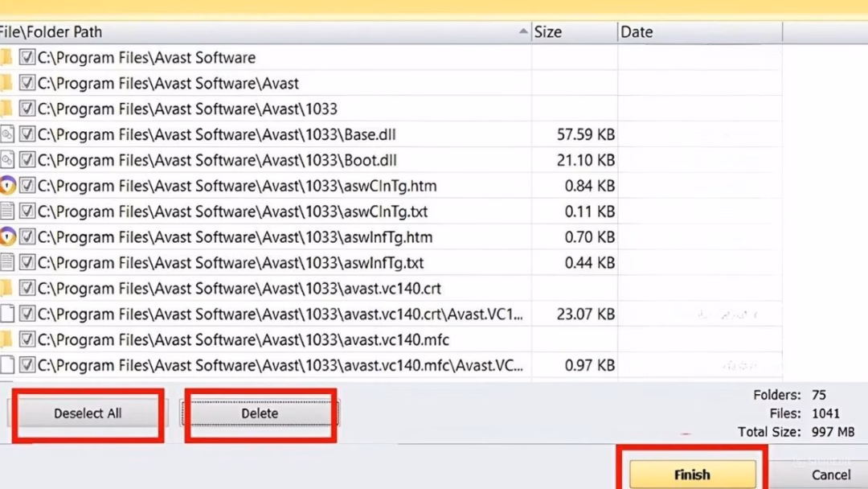Click the aswClnTg.txt document icon
This screenshot has height=489, width=868.
[x=6, y=211]
